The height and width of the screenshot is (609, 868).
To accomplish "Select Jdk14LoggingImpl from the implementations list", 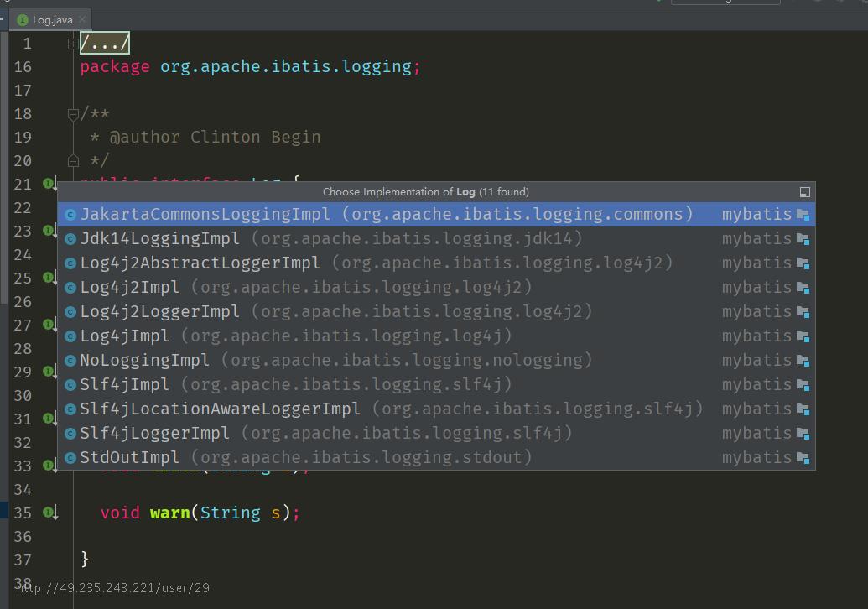I will point(436,238).
